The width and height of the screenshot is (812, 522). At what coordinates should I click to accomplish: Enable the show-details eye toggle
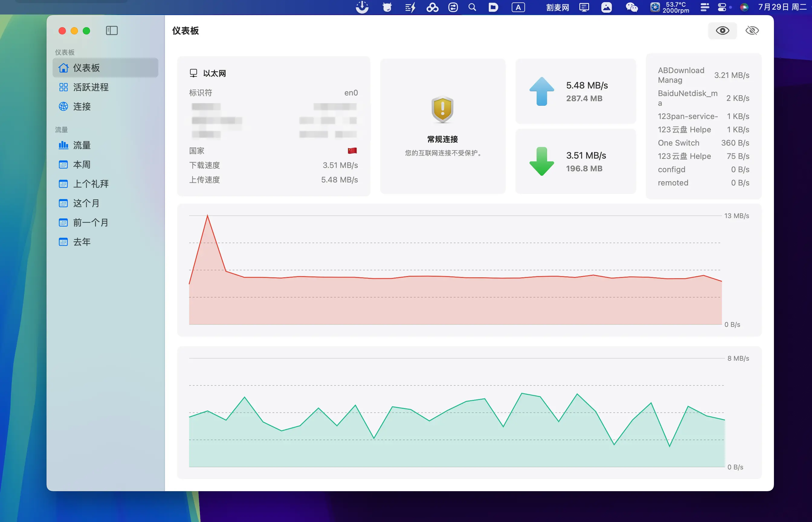pos(722,31)
